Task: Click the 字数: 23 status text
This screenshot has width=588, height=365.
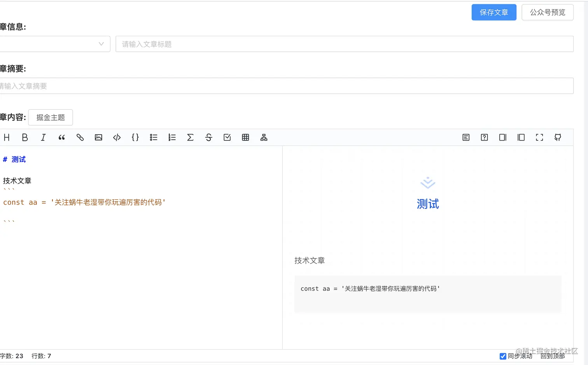Action: 12,356
